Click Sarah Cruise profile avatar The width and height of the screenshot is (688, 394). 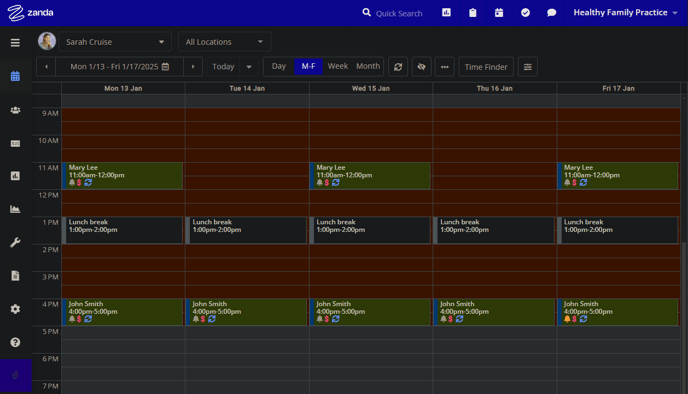point(47,41)
